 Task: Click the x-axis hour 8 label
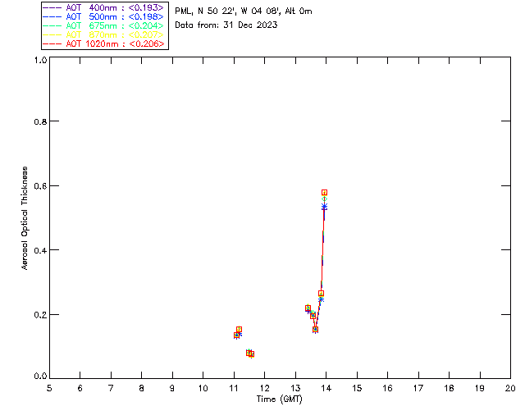tap(142, 388)
